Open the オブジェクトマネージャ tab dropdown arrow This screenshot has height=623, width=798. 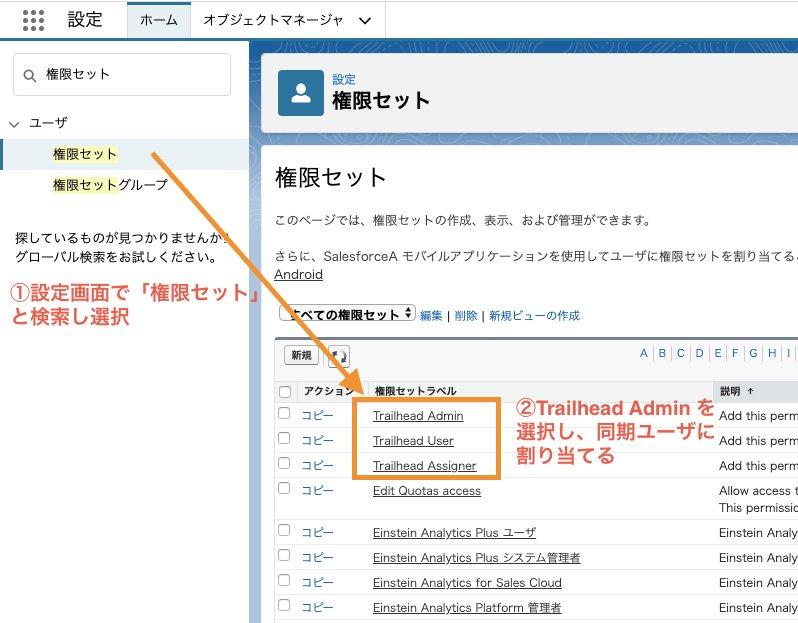tap(364, 21)
